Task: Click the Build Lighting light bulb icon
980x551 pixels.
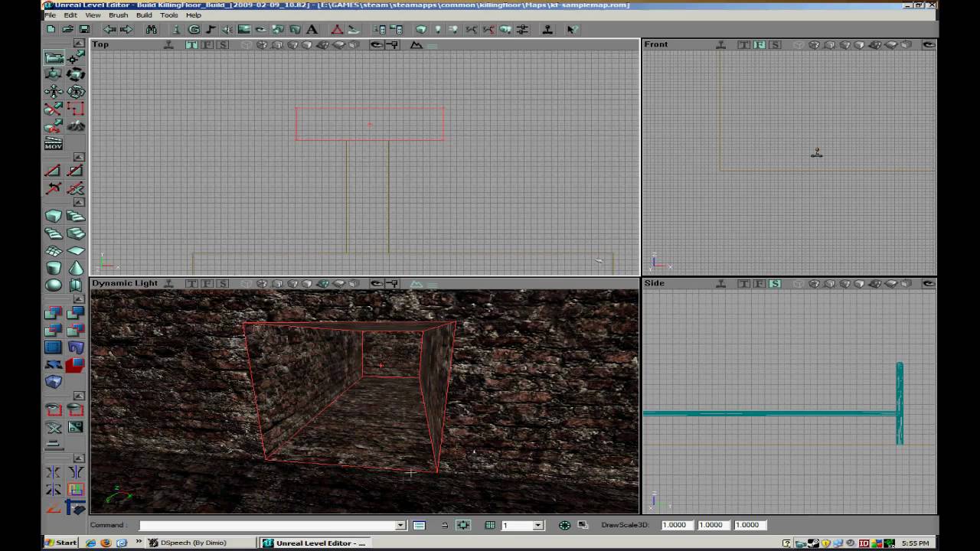Action: pos(438,29)
